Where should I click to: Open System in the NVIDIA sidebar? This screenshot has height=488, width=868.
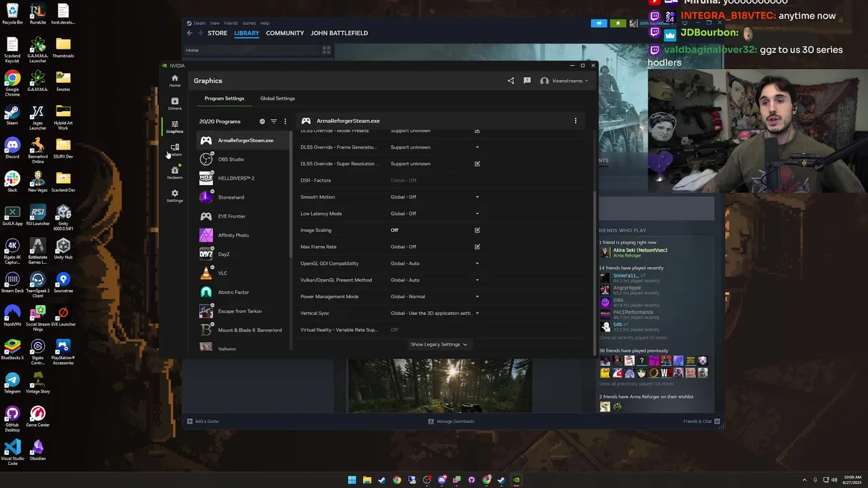pyautogui.click(x=175, y=150)
